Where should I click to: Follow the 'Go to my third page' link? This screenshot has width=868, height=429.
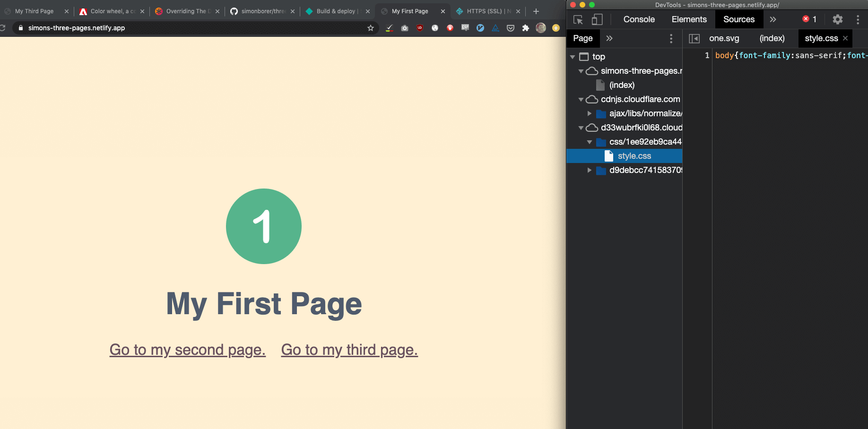pos(349,350)
